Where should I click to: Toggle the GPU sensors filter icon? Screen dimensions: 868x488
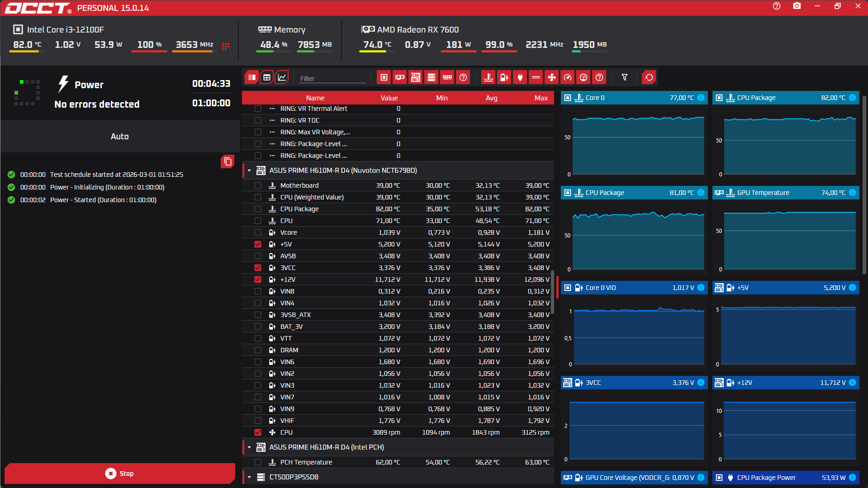point(400,77)
